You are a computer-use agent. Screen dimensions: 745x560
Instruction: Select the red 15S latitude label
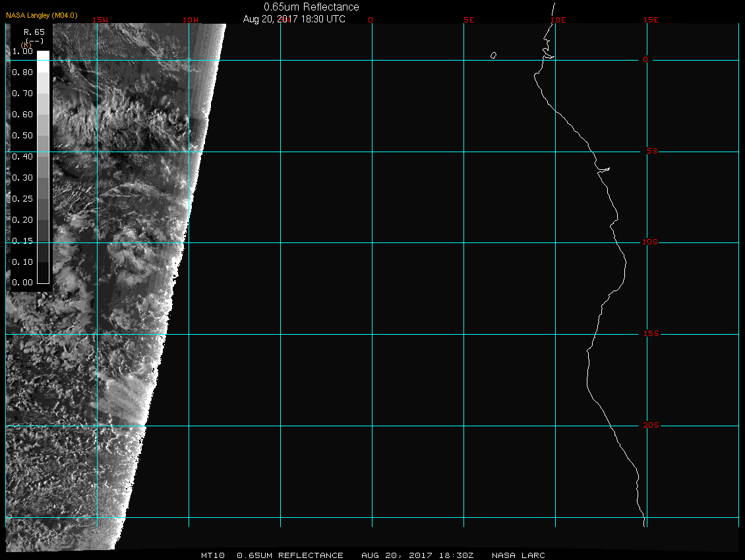[x=651, y=334]
